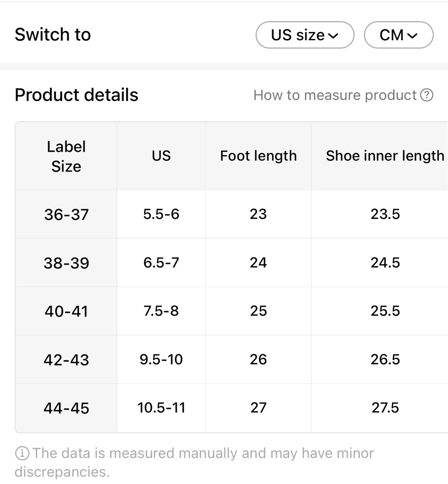Screen dimensions: 448x484
Task: Click the Product details heading
Action: [x=77, y=95]
